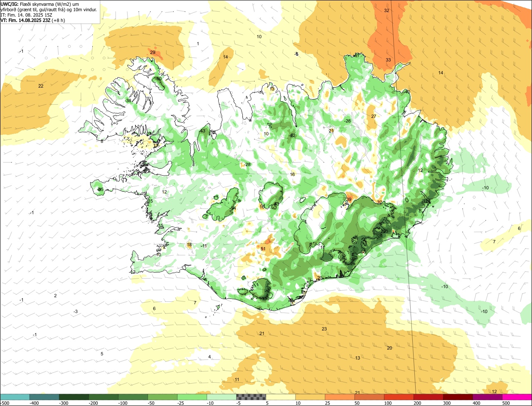Click the map value 27
532x406 pixels.
[x=374, y=117]
